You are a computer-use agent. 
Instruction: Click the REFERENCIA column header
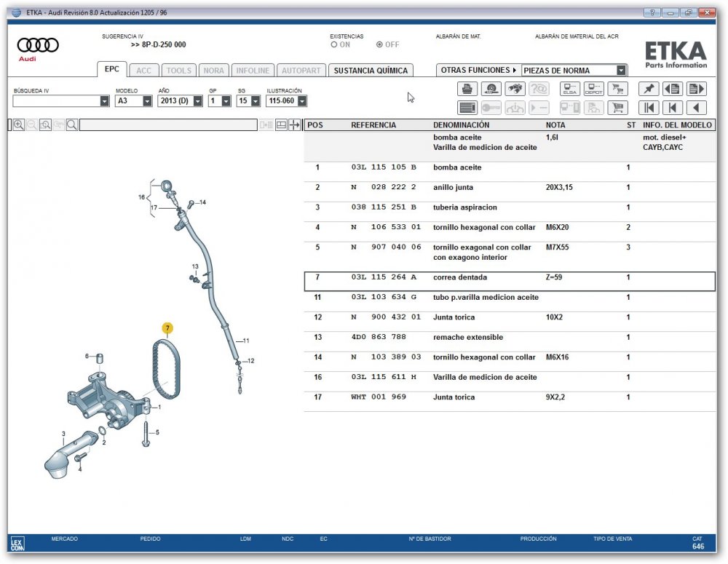[x=373, y=125]
